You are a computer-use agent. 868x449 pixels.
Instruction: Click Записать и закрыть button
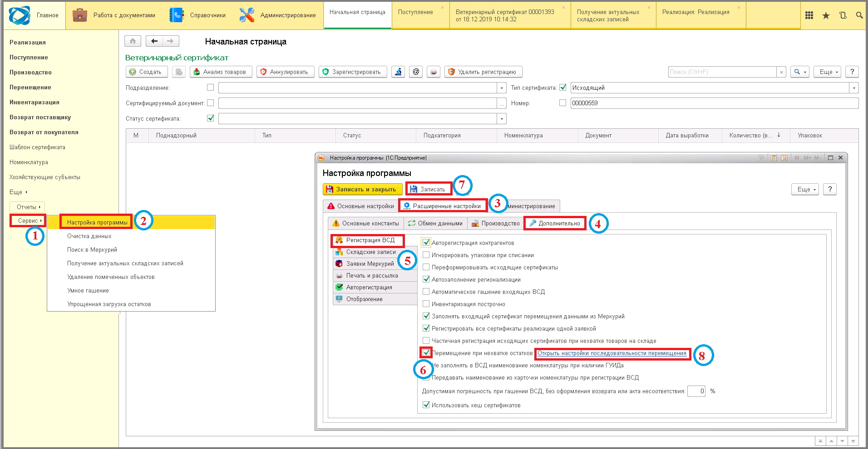coord(362,189)
